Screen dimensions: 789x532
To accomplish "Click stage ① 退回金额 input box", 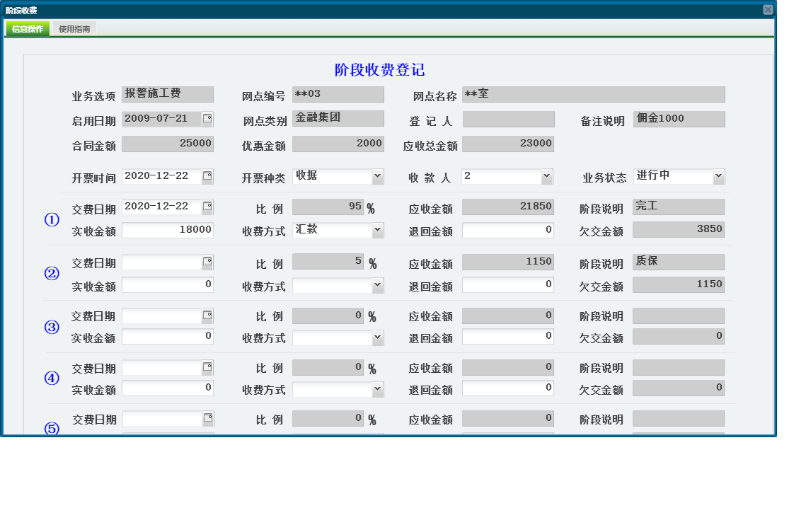I will coord(507,229).
